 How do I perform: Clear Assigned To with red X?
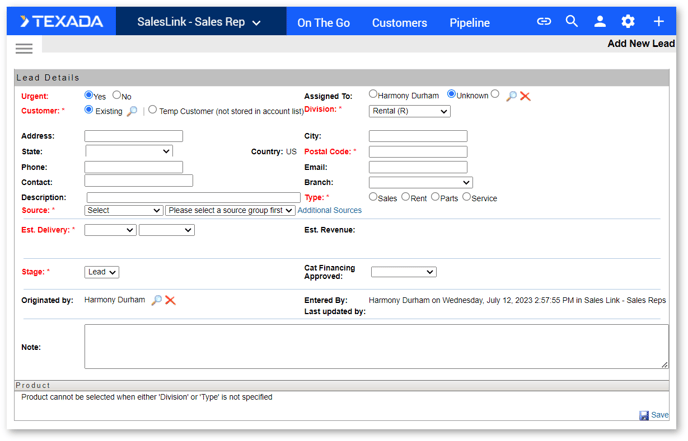coord(525,96)
